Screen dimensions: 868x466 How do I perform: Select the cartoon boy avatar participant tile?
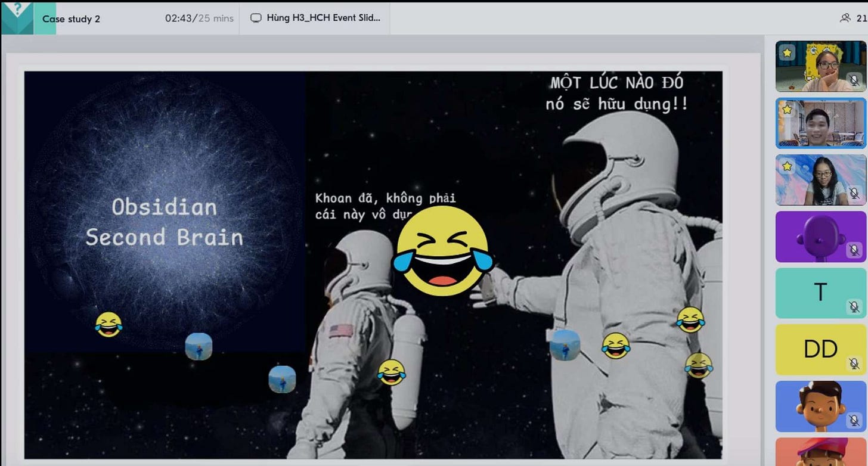click(x=820, y=406)
